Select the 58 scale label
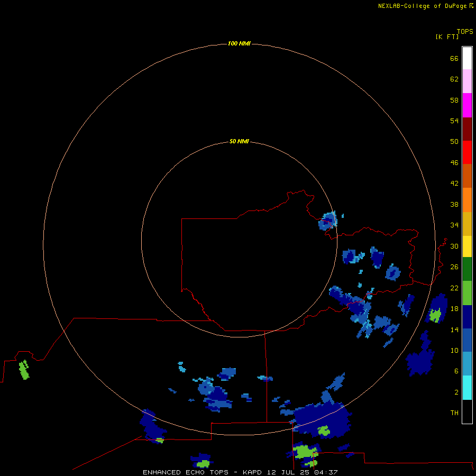Viewport: 476px width, 476px height. (454, 100)
